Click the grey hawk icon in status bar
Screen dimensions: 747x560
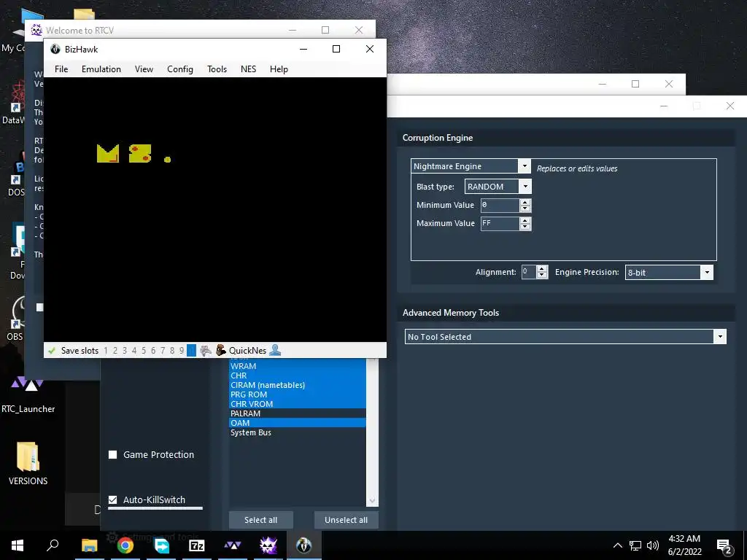point(205,351)
